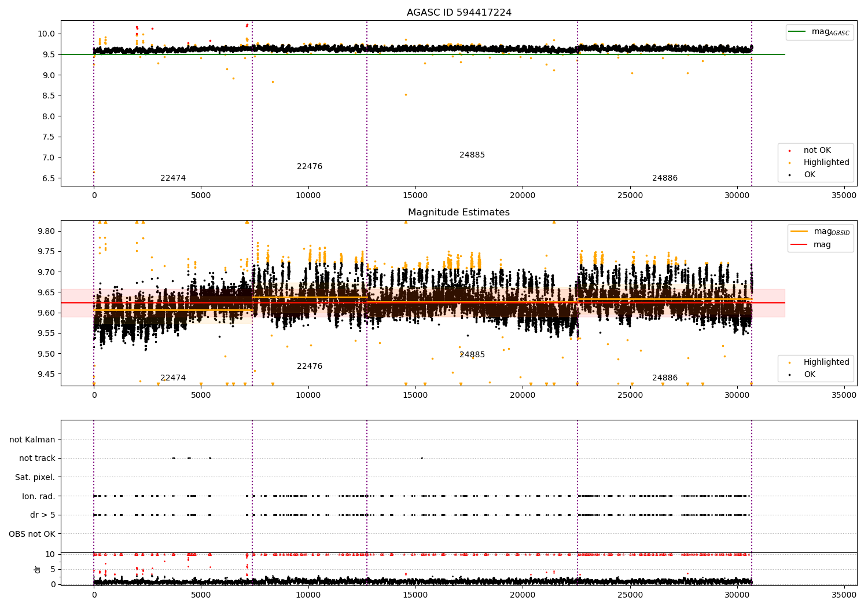Click the orange line swatch beside mag OBSID
This screenshot has width=868, height=608.
coord(800,232)
